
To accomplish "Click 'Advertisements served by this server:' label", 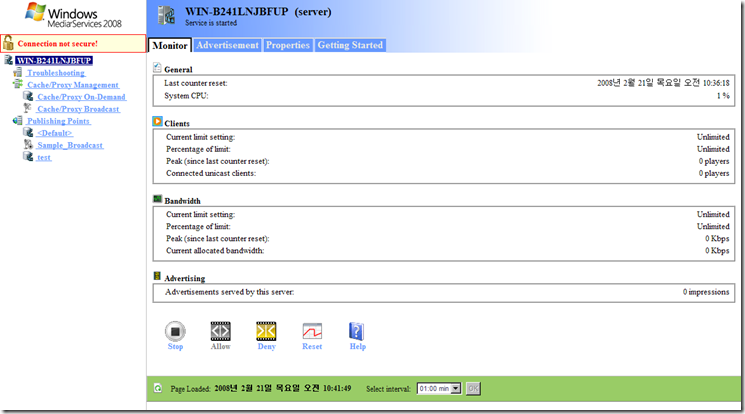I will coord(229,292).
